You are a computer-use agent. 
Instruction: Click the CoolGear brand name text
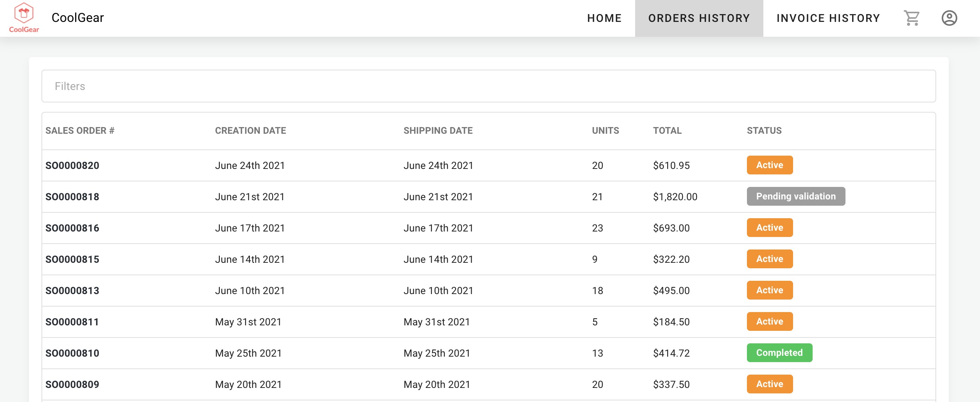78,18
